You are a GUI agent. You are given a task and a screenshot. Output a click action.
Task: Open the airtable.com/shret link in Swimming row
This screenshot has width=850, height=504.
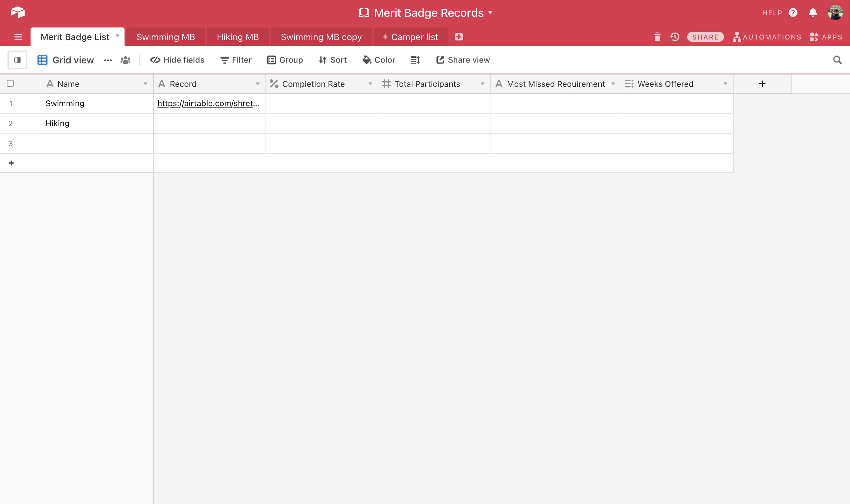point(208,103)
